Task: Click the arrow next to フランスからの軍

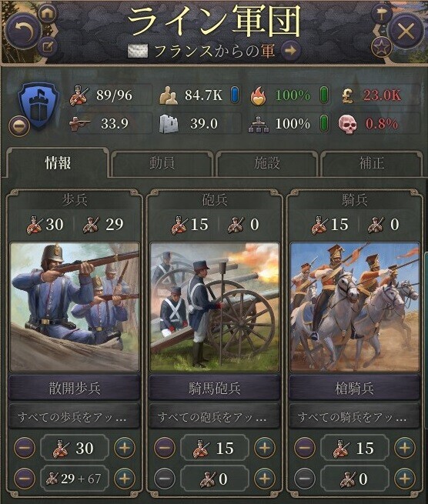Action: [291, 51]
